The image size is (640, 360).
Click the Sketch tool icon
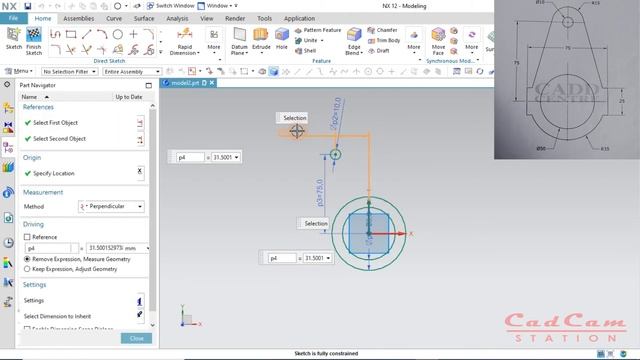13,35
